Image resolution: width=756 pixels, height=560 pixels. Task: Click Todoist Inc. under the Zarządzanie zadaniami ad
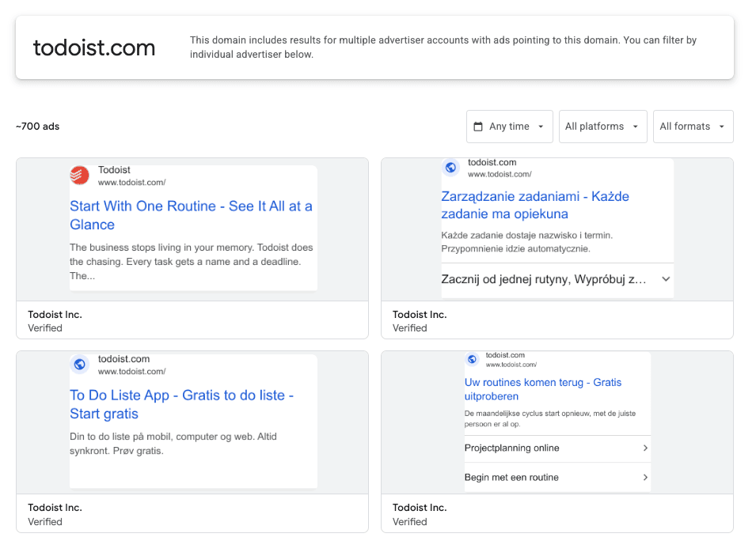coord(420,315)
